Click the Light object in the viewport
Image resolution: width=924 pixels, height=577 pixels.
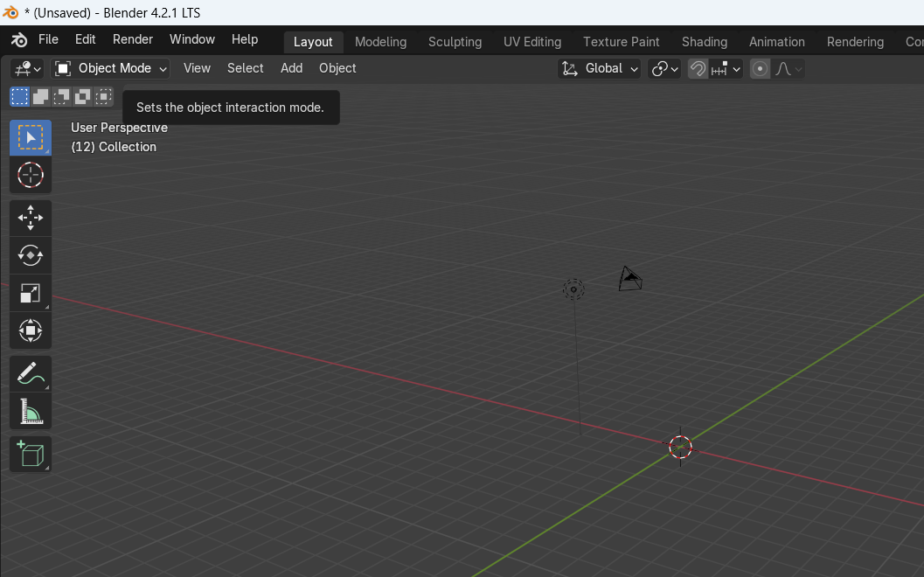pyautogui.click(x=573, y=289)
